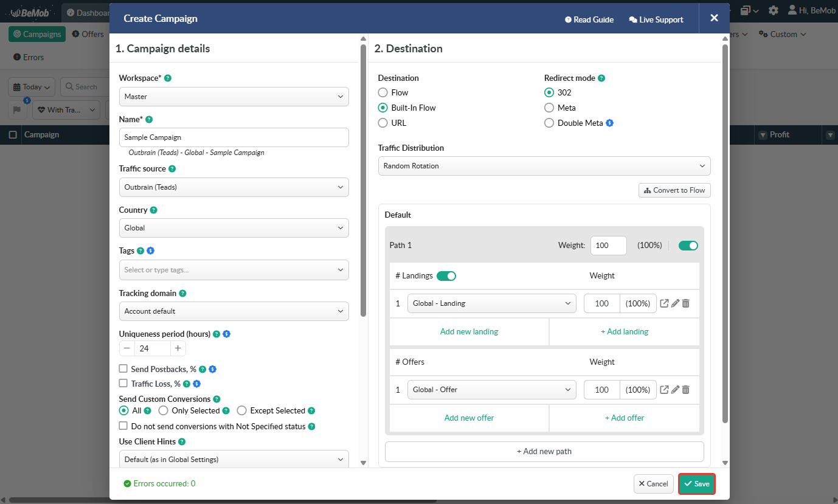Click the help icon next to Traffic source
The image size is (838, 504).
click(x=172, y=169)
